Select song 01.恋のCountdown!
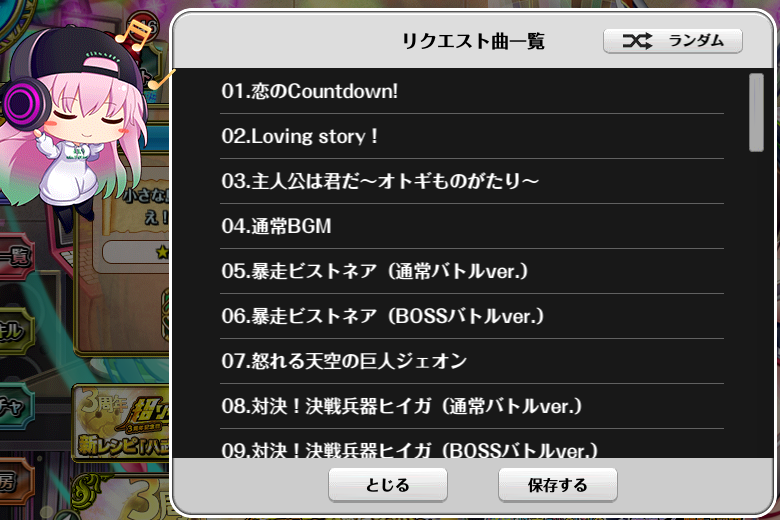 coord(472,92)
